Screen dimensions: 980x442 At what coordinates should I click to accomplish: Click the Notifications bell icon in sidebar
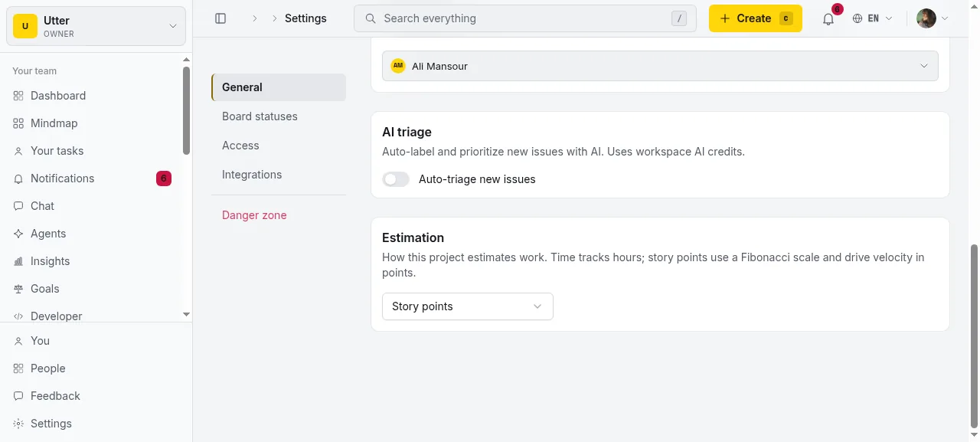pos(18,178)
